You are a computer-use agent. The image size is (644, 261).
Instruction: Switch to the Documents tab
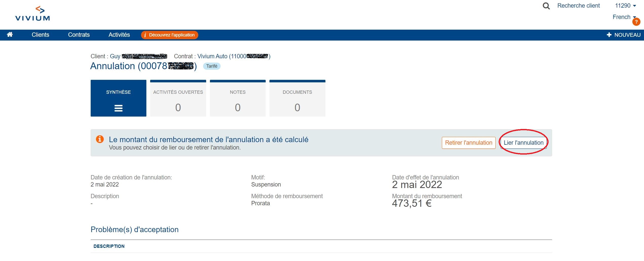[297, 98]
